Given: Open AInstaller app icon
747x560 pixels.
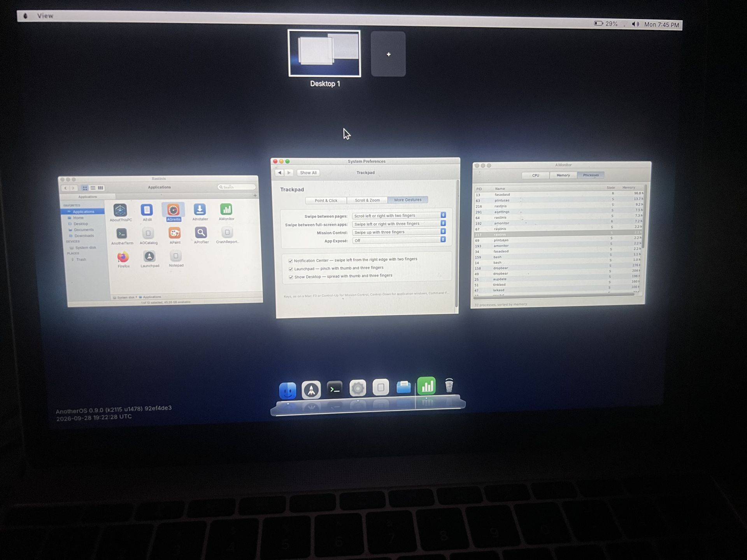Looking at the screenshot, I should click(200, 210).
